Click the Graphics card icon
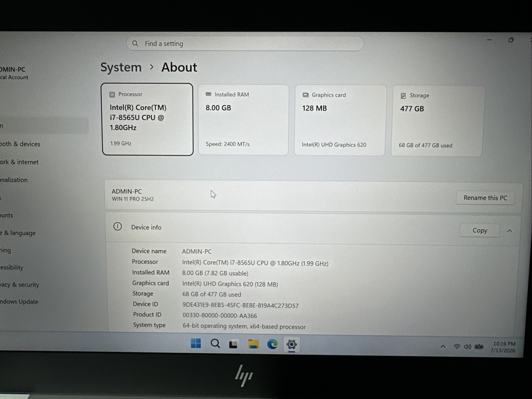Image resolution: width=532 pixels, height=399 pixels. pyautogui.click(x=305, y=95)
